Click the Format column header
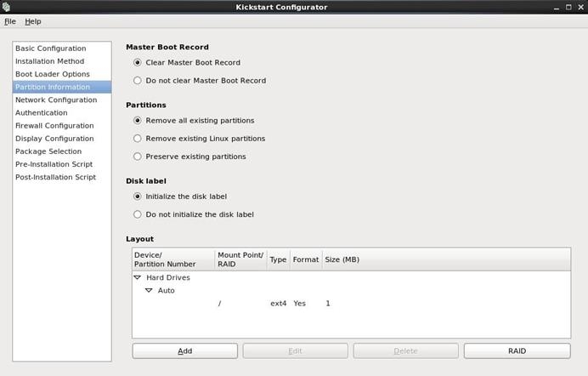Viewport: 588px width, 376px height. tap(306, 259)
